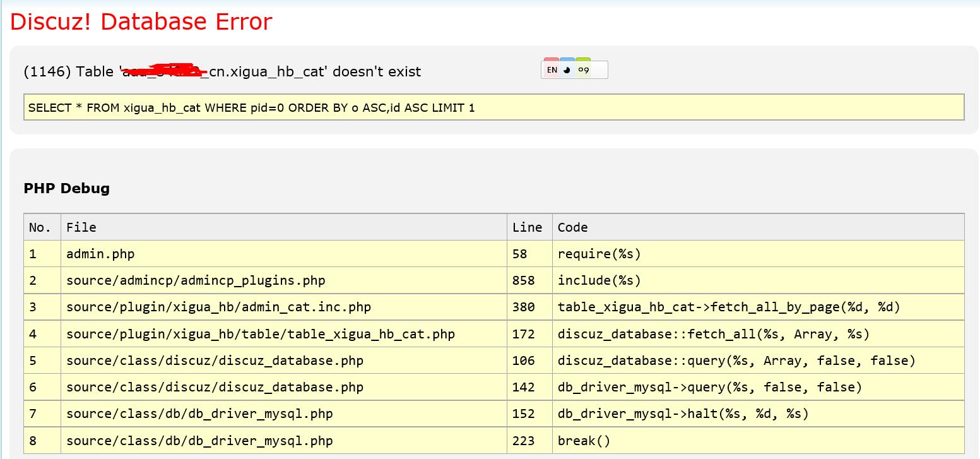Image resolution: width=980 pixels, height=459 pixels.
Task: Select 'db_driver_mysql->halt' code cell
Action: 759,414
